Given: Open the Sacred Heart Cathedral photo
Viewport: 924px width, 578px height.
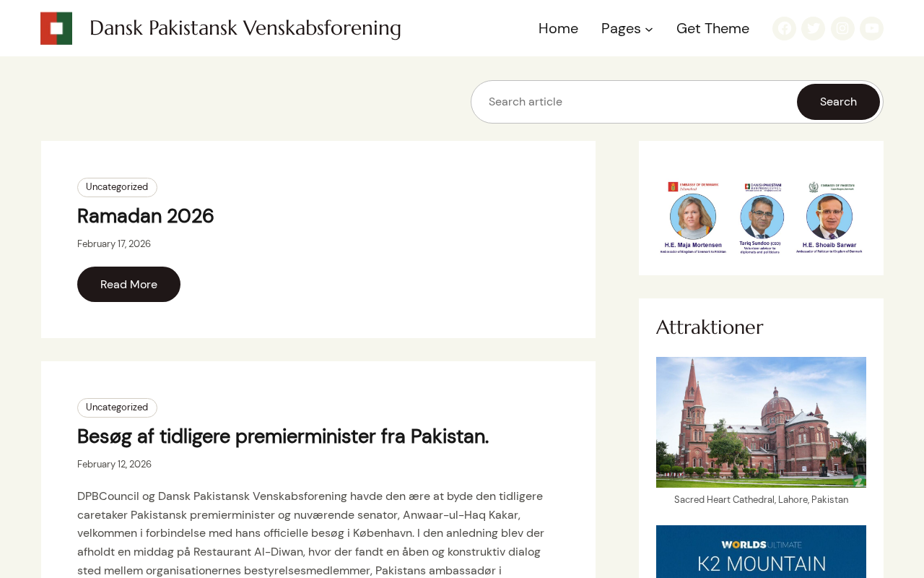Looking at the screenshot, I should coord(761,422).
